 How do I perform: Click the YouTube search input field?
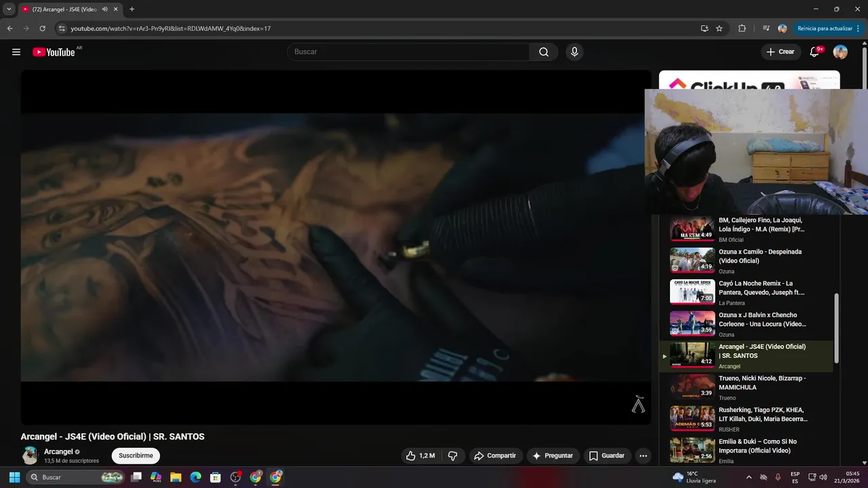408,52
